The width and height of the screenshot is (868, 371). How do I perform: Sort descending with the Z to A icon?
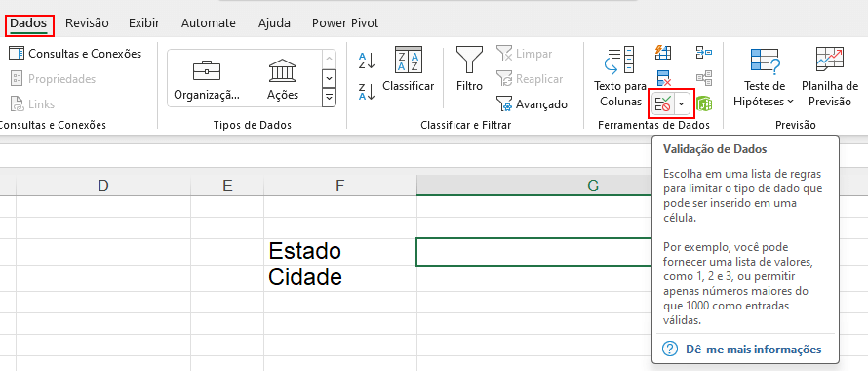[367, 91]
